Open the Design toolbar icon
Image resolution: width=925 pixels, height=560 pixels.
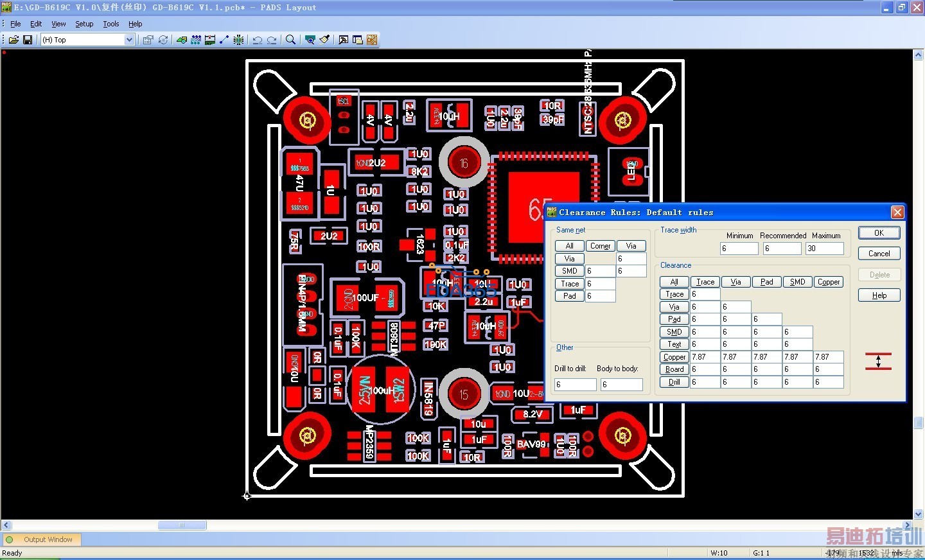pos(196,40)
